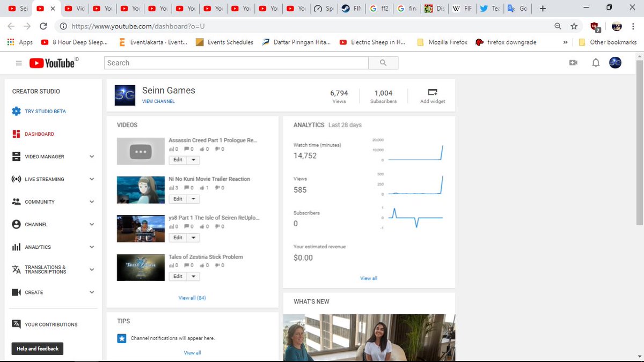This screenshot has width=644, height=362.
Task: Click the Seinn Games channel avatar
Action: [125, 95]
